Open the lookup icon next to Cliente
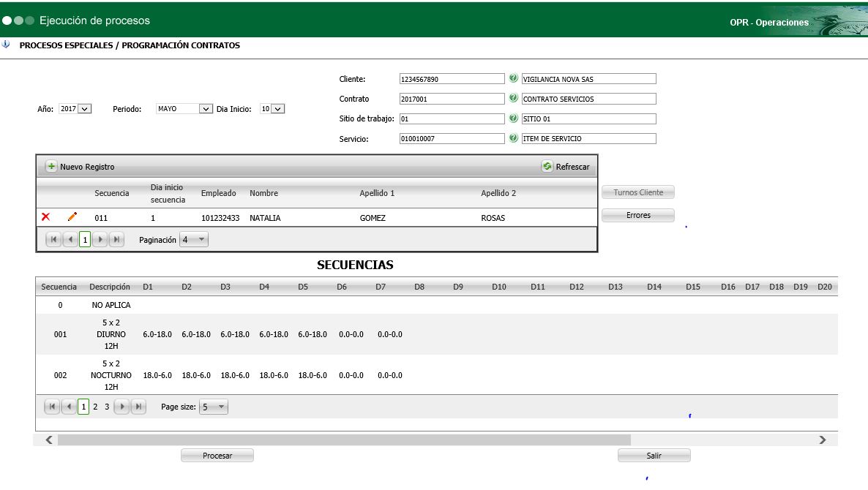 [x=513, y=78]
